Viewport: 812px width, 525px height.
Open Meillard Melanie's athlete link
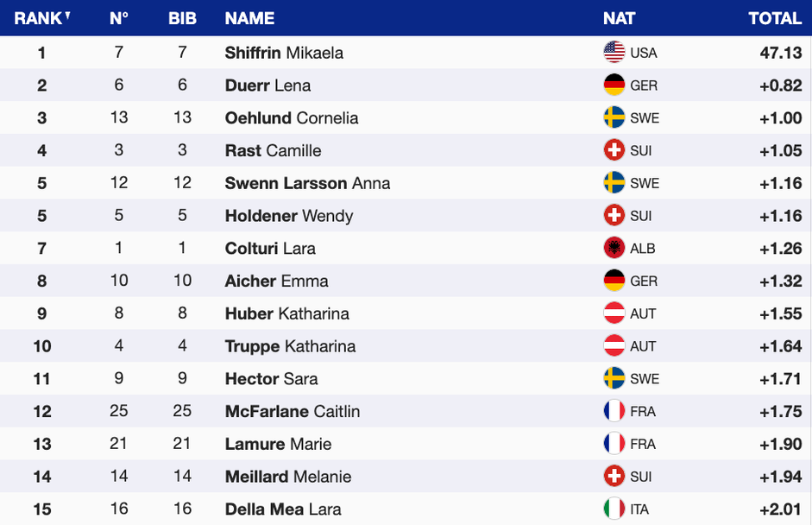pyautogui.click(x=287, y=477)
